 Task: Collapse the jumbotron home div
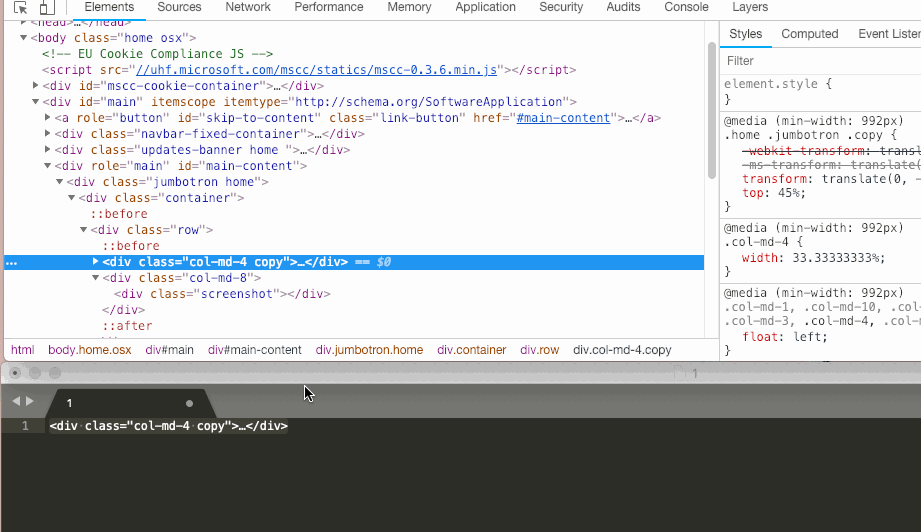(59, 182)
